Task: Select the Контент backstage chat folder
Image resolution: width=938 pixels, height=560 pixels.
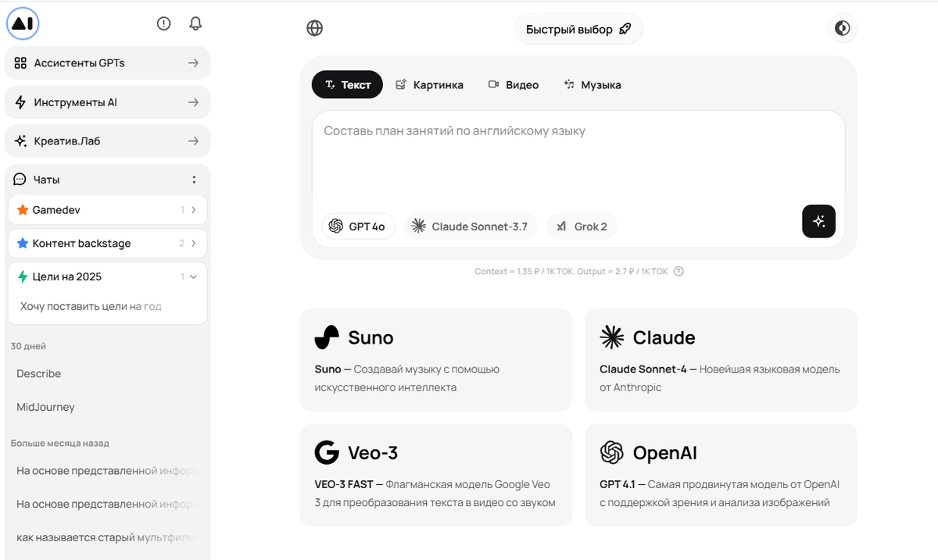Action: (108, 243)
